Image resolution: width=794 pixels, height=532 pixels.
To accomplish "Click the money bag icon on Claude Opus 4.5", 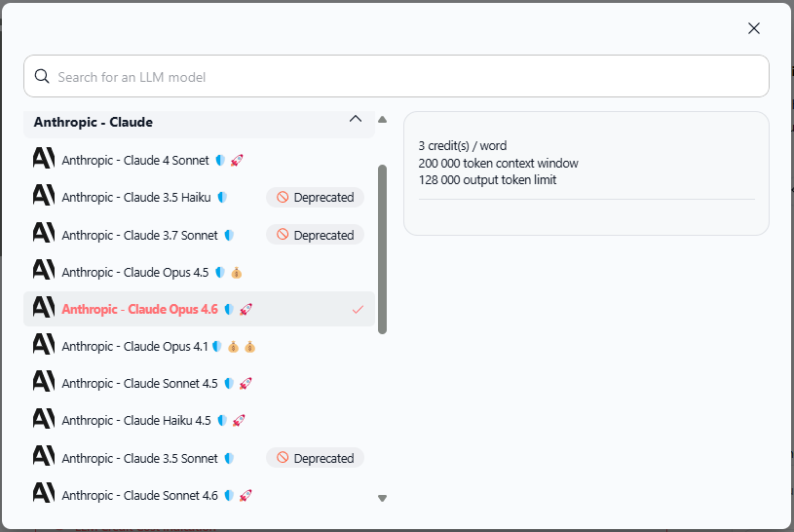I will 236,273.
